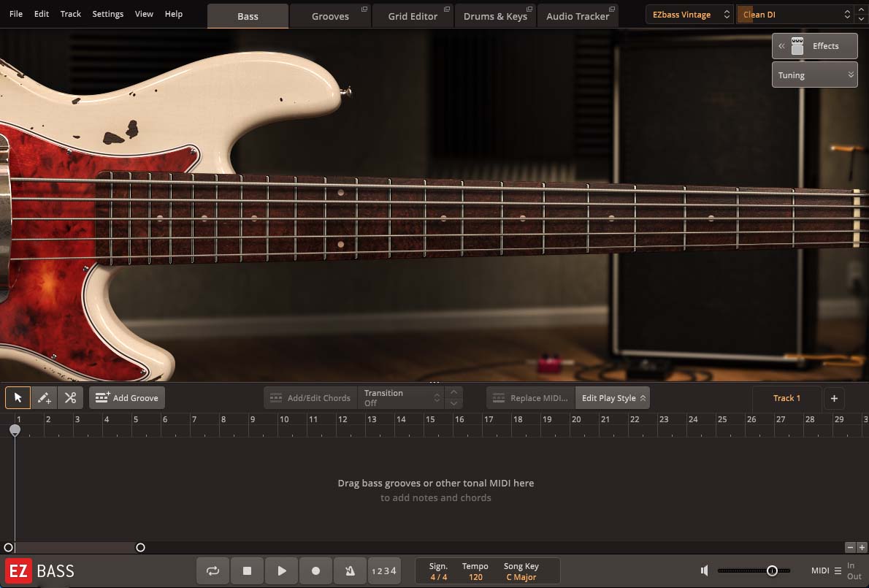The width and height of the screenshot is (869, 588).
Task: Toggle loop playback mode
Action: coord(213,570)
